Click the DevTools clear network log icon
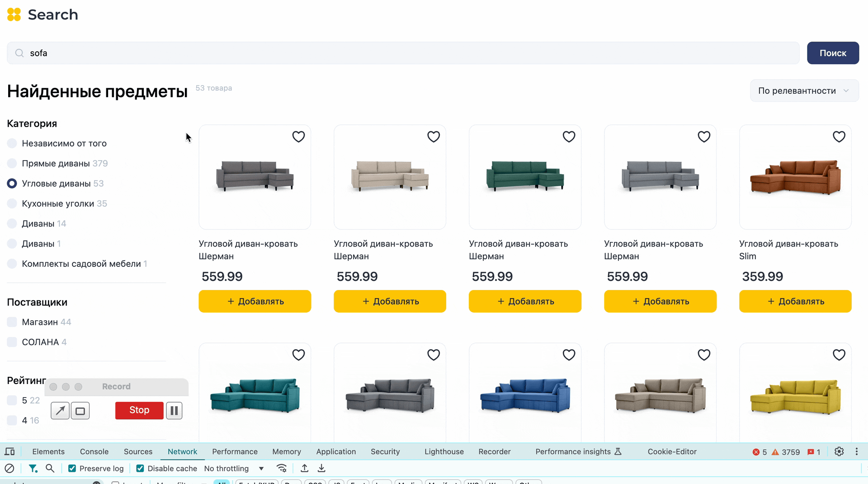 pyautogui.click(x=9, y=469)
